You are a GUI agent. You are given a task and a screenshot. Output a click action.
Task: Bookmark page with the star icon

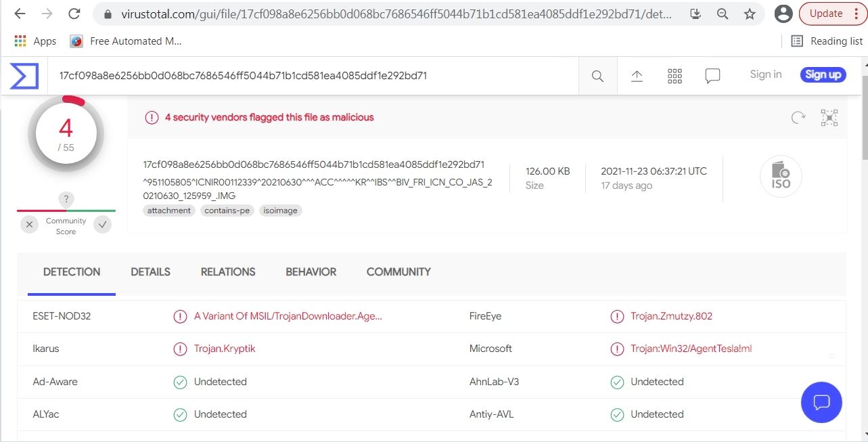(750, 14)
